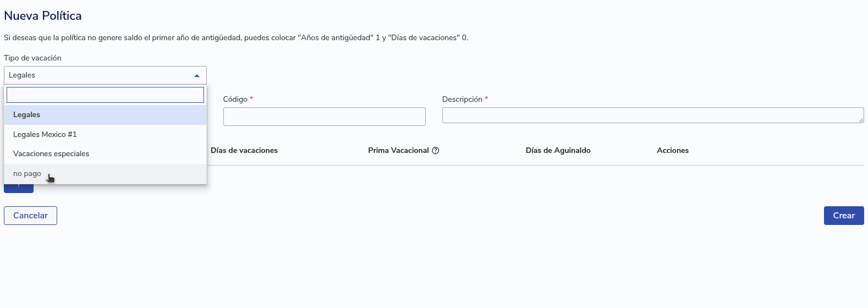Click the 'Descripción' field label

click(x=462, y=99)
